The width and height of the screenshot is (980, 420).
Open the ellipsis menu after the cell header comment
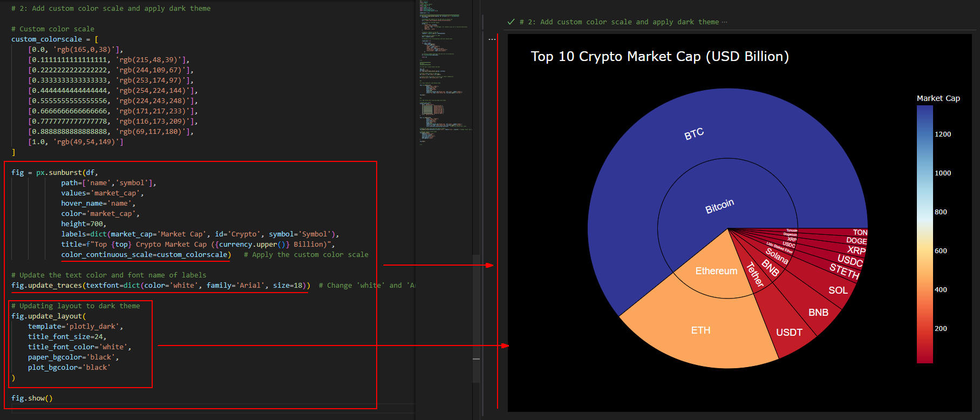point(724,22)
